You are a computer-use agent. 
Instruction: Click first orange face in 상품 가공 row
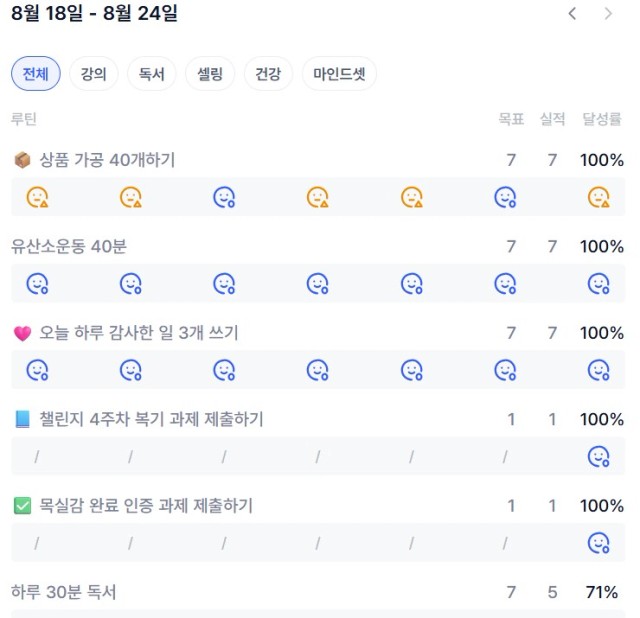point(37,197)
